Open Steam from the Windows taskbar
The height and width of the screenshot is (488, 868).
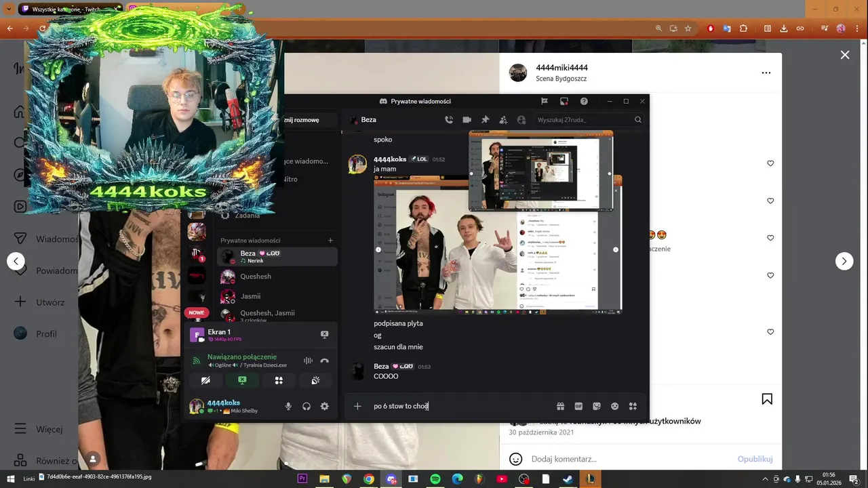pyautogui.click(x=568, y=479)
